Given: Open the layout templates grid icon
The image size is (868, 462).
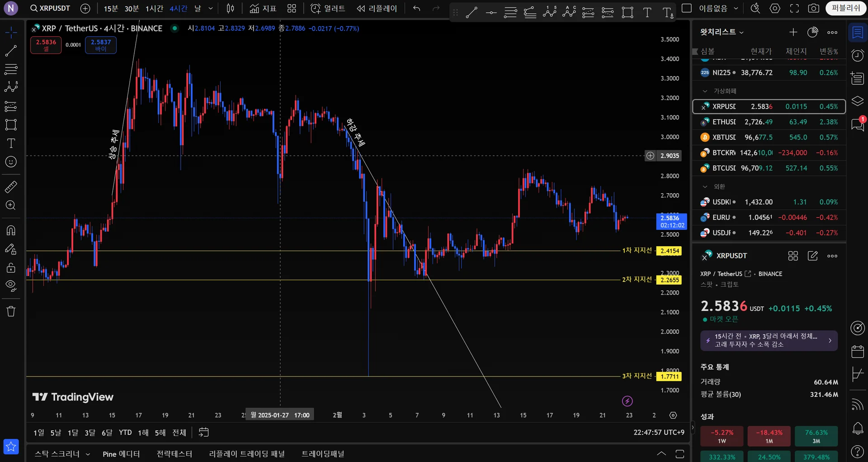Looking at the screenshot, I should 292,9.
